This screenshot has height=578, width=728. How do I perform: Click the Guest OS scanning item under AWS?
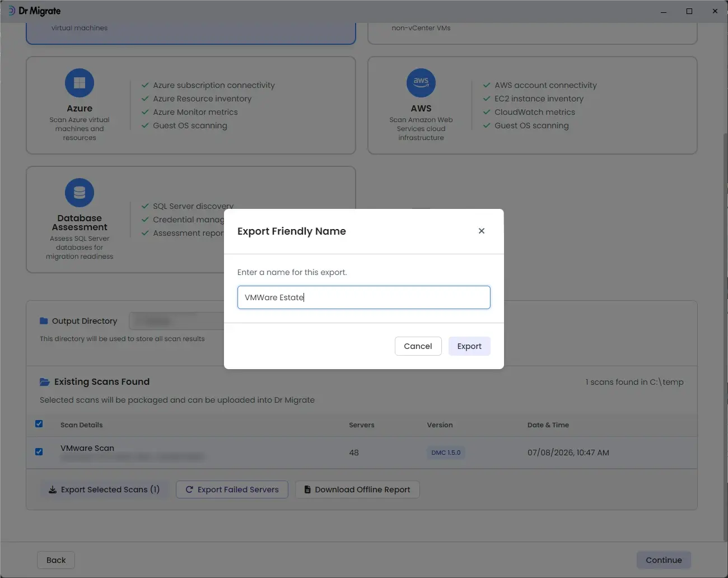531,125
